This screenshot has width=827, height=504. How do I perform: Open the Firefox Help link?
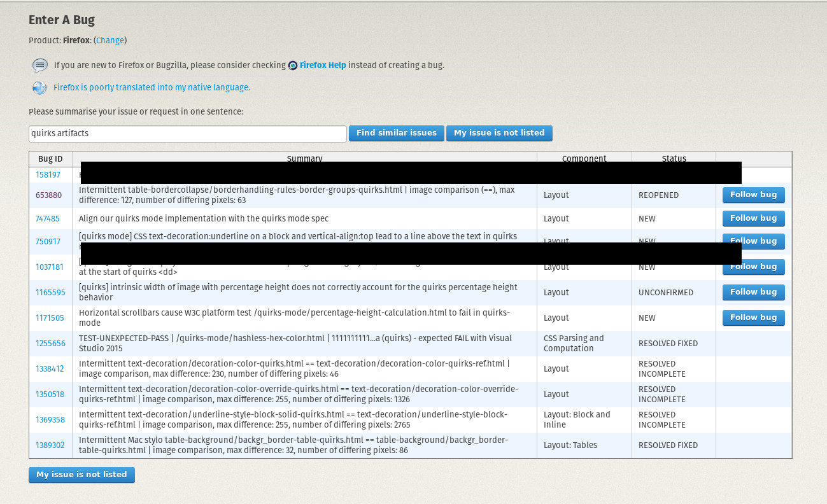[323, 65]
